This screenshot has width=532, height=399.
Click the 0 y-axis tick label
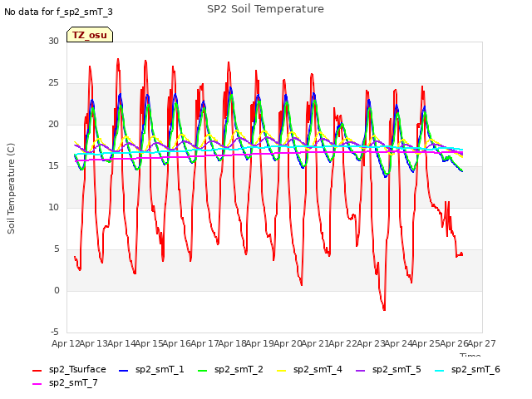(57, 290)
